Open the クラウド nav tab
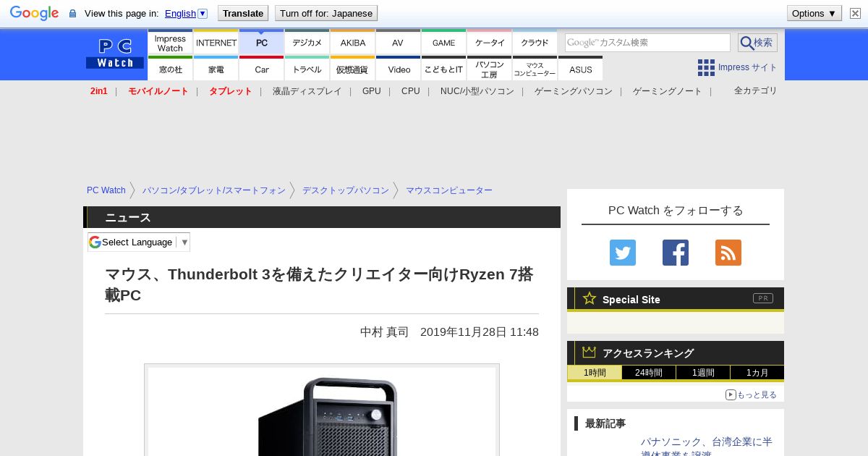This screenshot has height=456, width=868. pyautogui.click(x=535, y=43)
